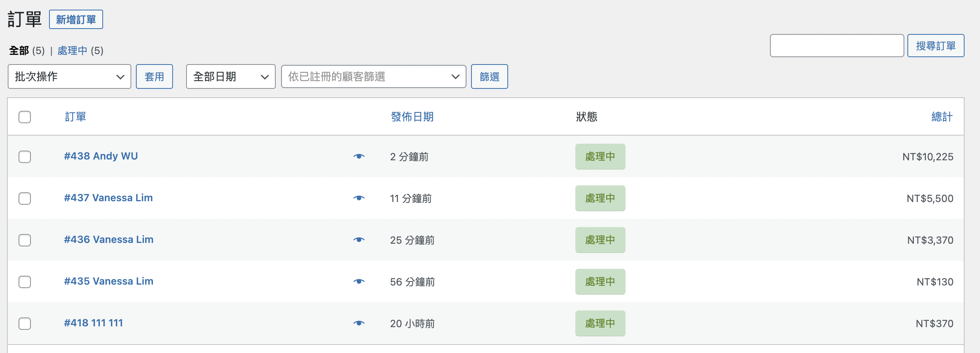
Task: Switch to the 處理中 status filter
Action: click(72, 51)
